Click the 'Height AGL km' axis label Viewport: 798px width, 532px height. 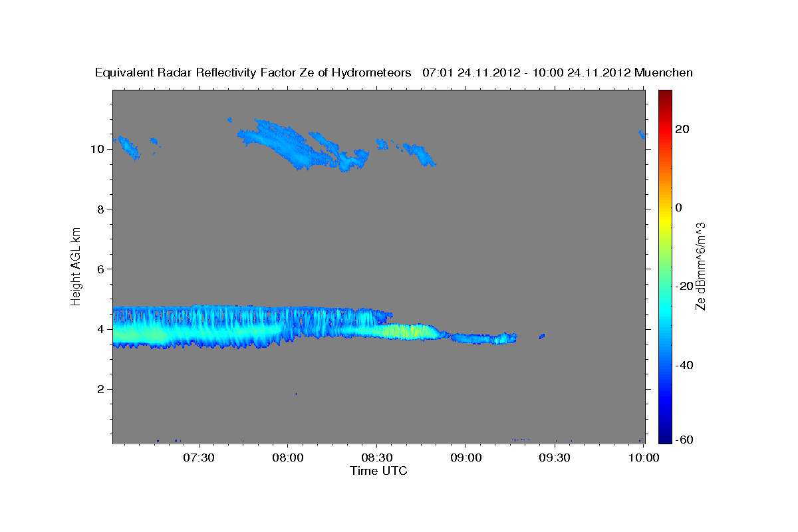coord(76,265)
